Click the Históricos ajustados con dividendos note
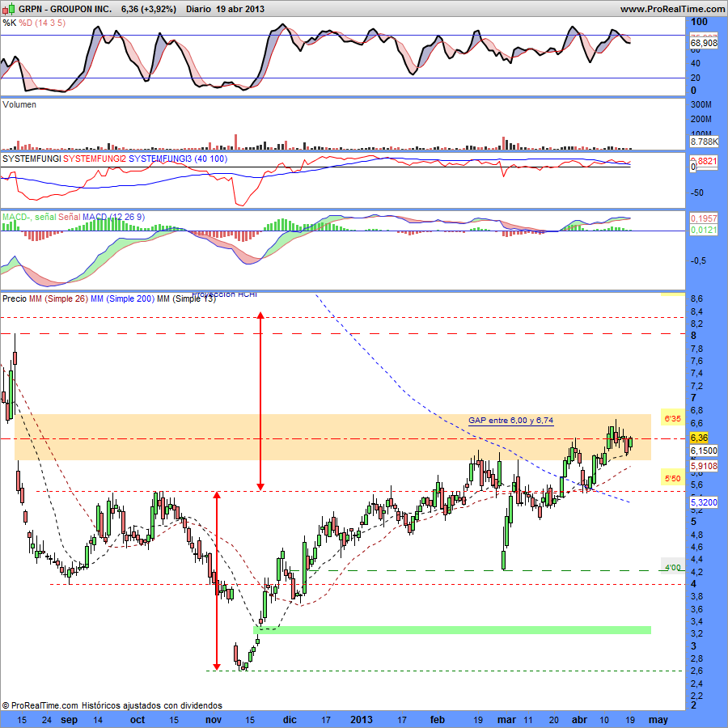This screenshot has height=728, width=728. coord(152,705)
